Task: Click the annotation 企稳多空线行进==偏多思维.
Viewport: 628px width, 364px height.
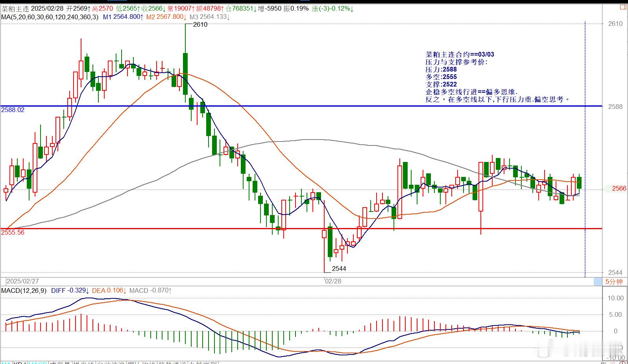Action: coord(471,92)
